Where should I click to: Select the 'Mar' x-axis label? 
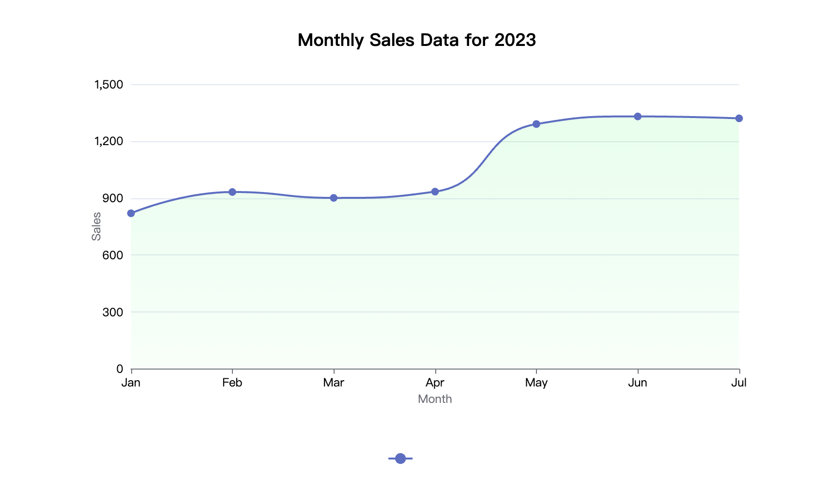click(x=334, y=383)
